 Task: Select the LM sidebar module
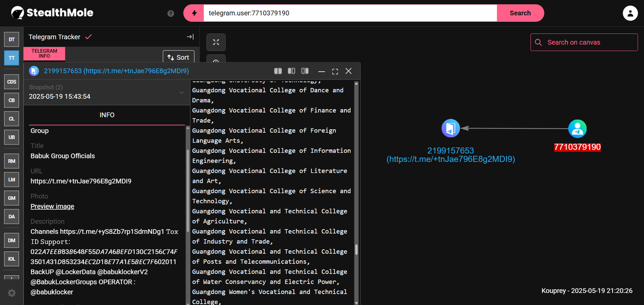tap(12, 180)
